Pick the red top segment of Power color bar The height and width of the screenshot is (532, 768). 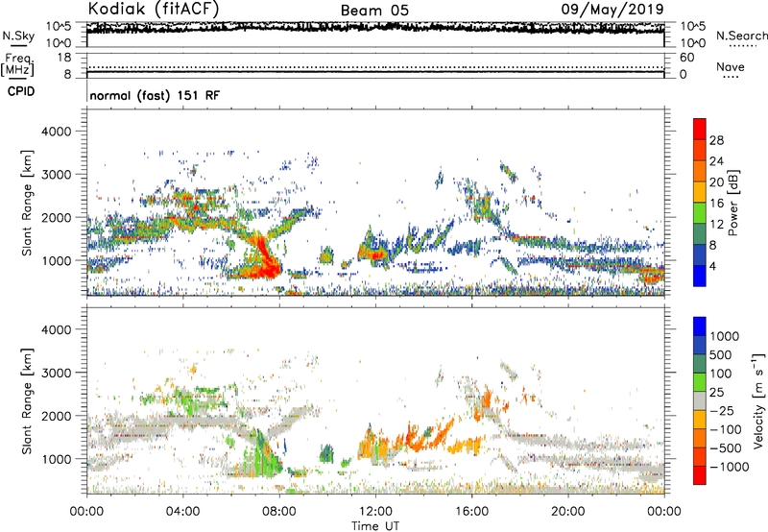[700, 129]
